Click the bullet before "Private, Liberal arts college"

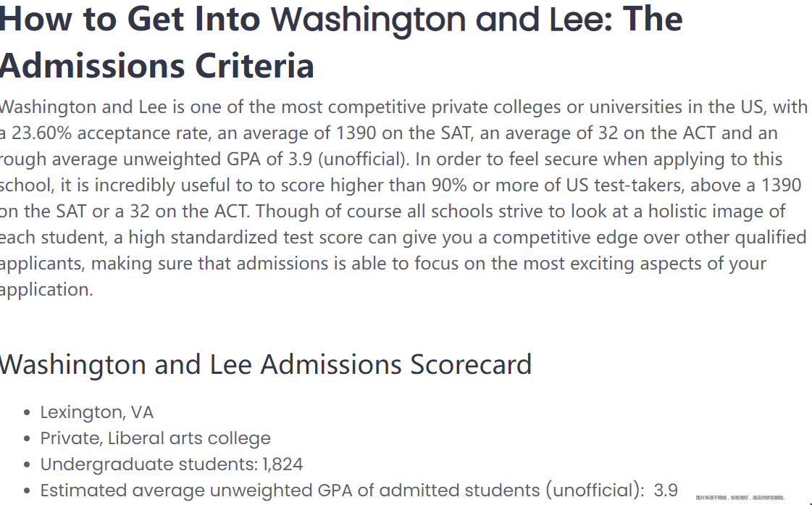coord(27,439)
